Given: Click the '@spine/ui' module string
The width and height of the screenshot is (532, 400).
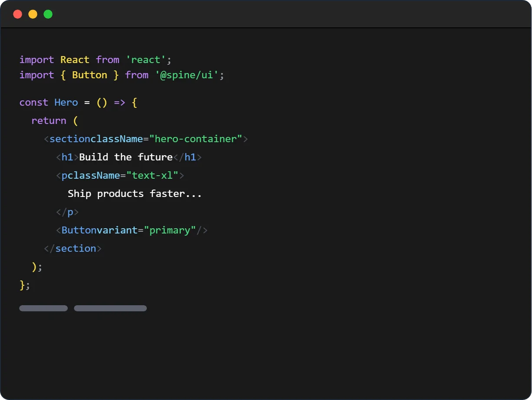Looking at the screenshot, I should pos(186,75).
